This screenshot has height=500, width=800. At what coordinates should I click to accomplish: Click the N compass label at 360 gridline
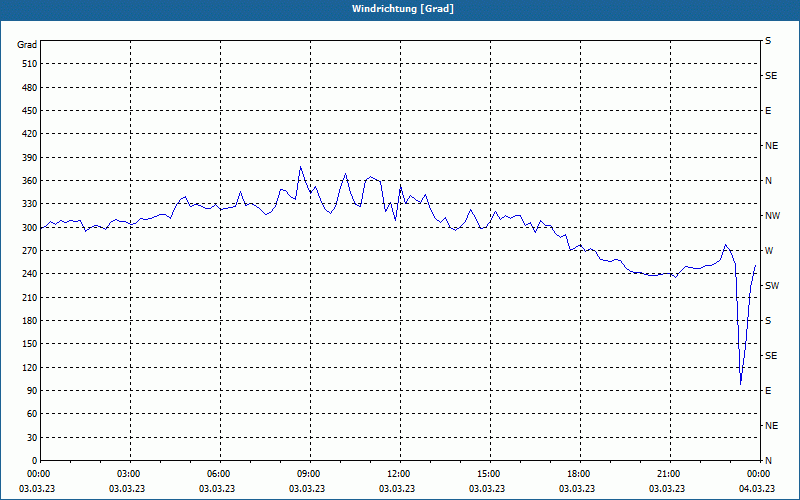pyautogui.click(x=768, y=181)
